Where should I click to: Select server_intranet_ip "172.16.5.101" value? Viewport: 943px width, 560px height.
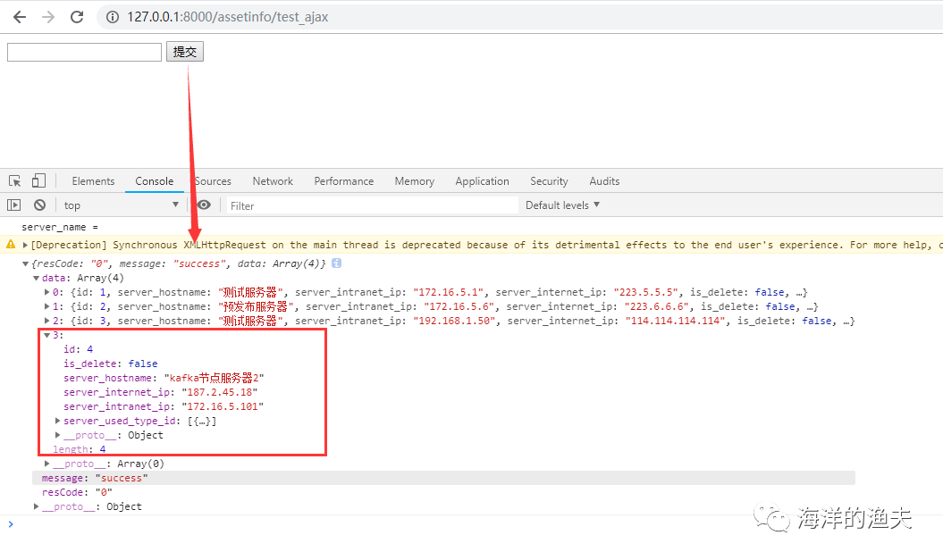pos(223,406)
